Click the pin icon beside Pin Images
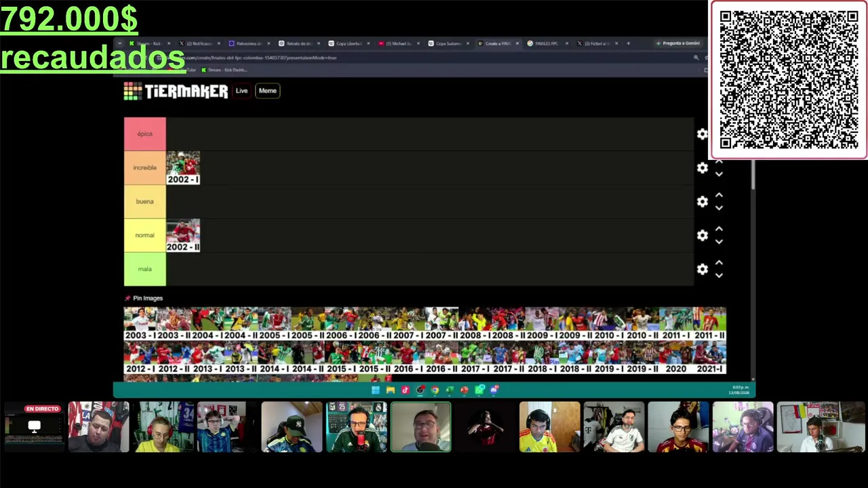 pyautogui.click(x=127, y=298)
